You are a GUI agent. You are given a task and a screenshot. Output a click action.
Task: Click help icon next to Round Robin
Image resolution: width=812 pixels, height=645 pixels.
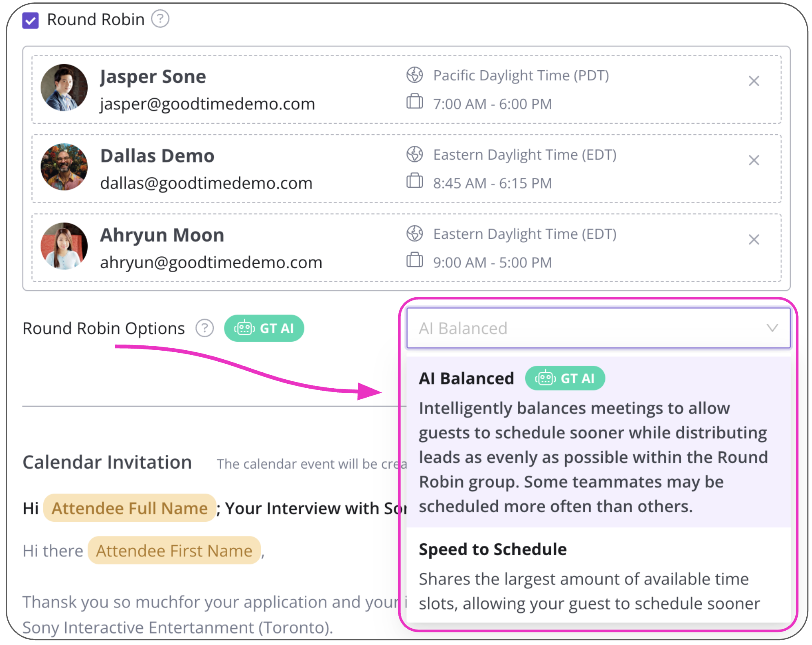(160, 19)
